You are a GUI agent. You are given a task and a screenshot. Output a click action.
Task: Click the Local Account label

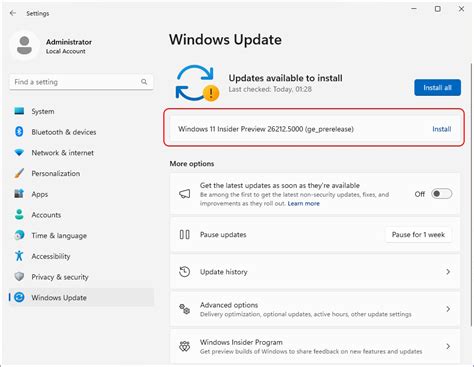66,51
